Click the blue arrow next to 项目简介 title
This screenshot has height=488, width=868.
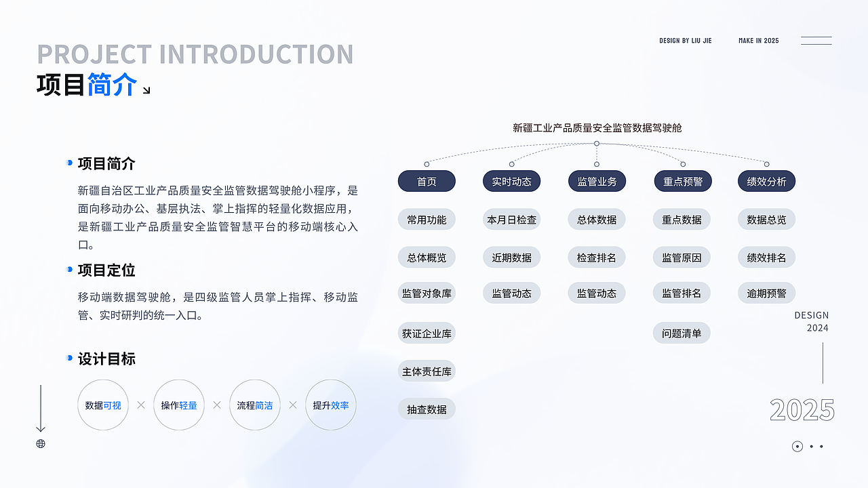coord(145,89)
